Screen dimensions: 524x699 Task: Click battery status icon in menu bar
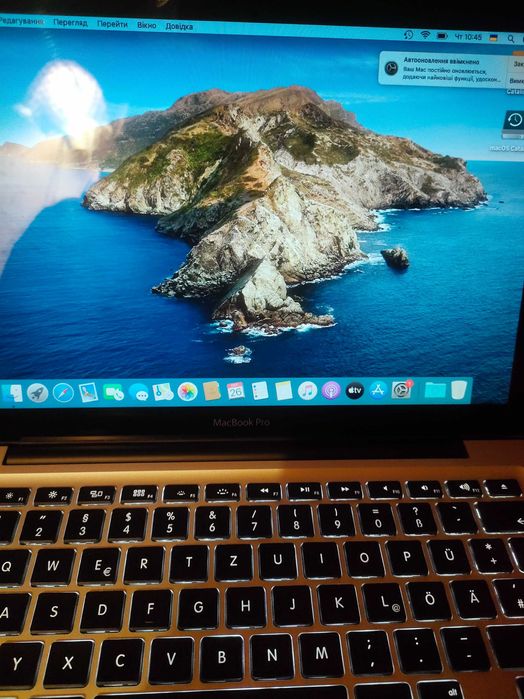(442, 36)
